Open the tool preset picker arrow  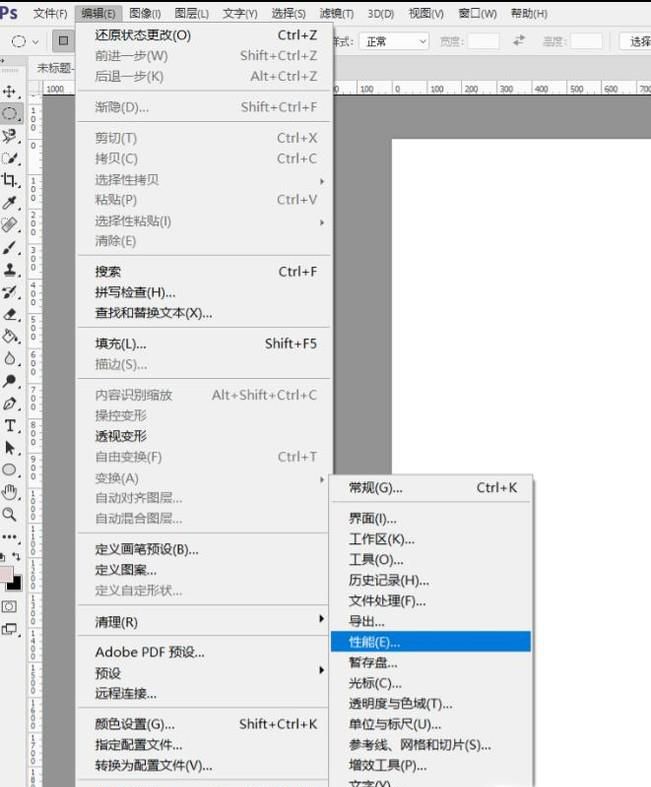click(35, 42)
